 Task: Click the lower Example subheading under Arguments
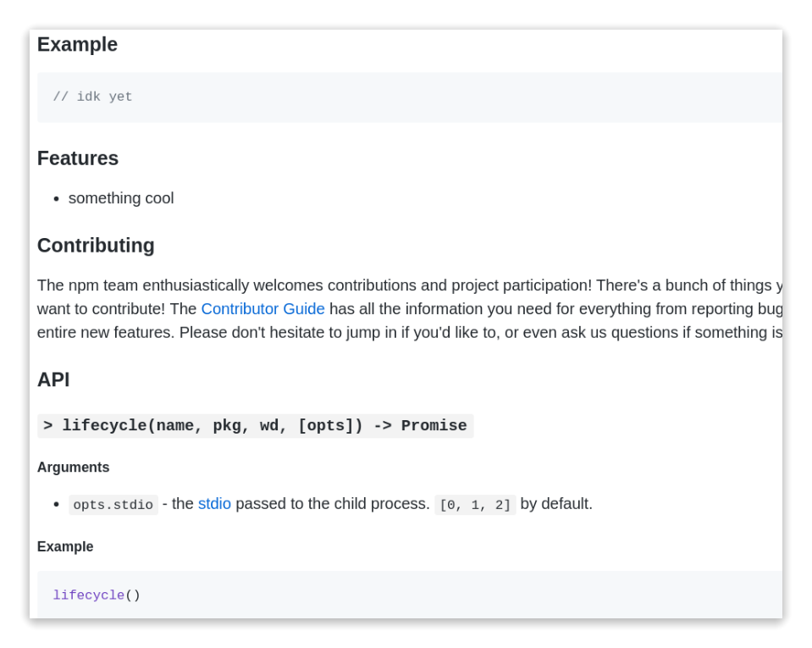[65, 547]
